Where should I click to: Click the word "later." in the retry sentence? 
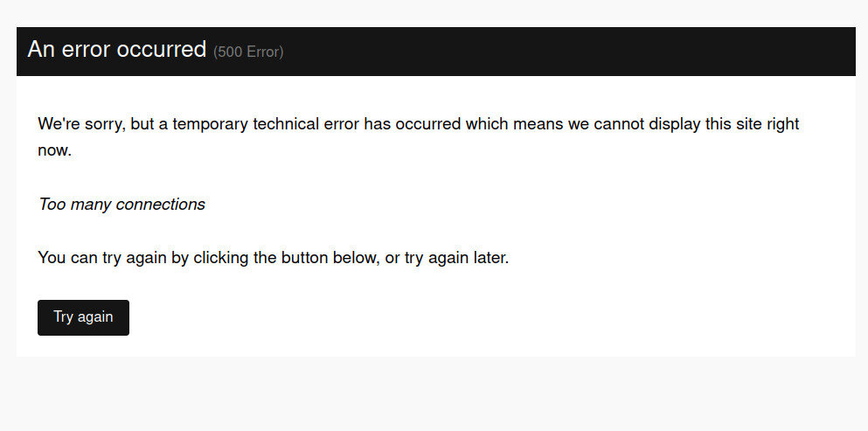click(489, 259)
